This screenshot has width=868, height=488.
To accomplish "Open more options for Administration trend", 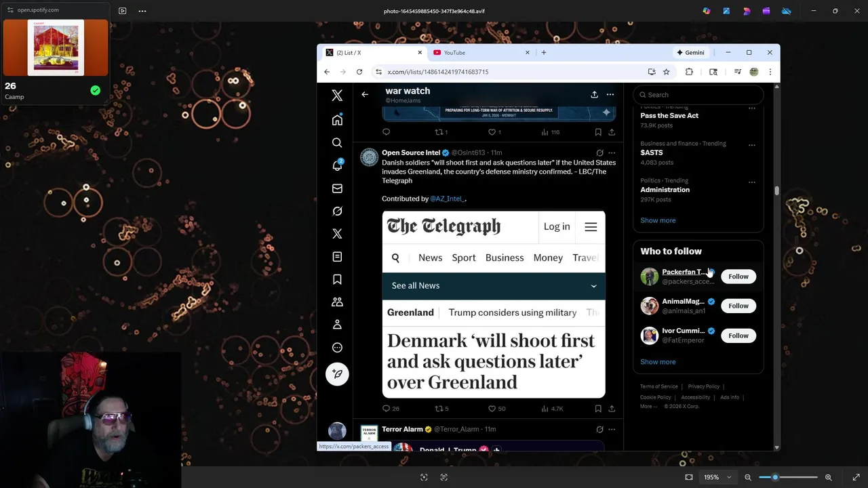I will (x=751, y=182).
